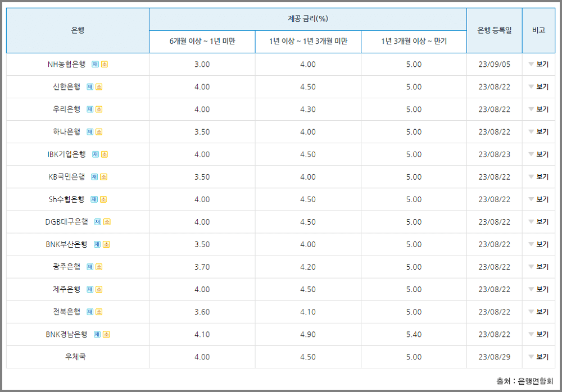Click the 1년 3개월 이상 ~ 만기 header

[414, 42]
